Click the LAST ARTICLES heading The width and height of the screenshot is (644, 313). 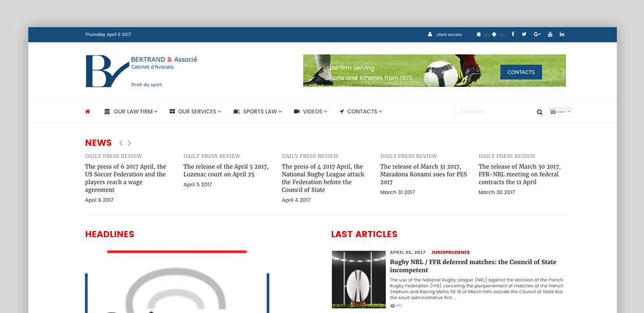point(364,234)
